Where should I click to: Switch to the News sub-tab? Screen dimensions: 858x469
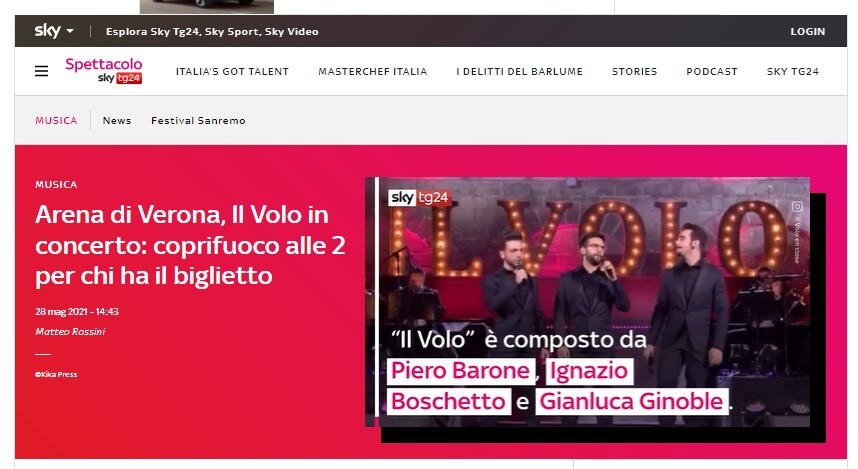tap(117, 120)
